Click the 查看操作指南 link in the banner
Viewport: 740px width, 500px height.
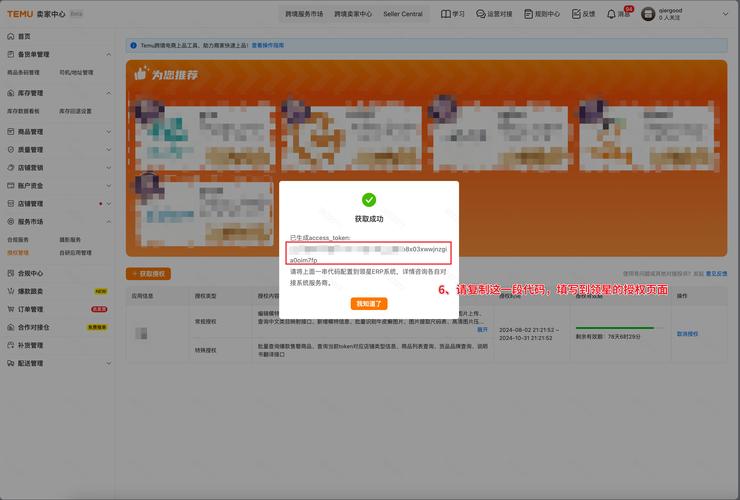coord(268,45)
